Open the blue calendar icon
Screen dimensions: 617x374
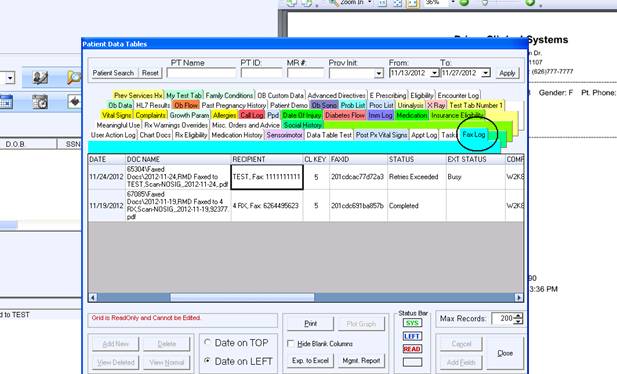click(x=6, y=102)
